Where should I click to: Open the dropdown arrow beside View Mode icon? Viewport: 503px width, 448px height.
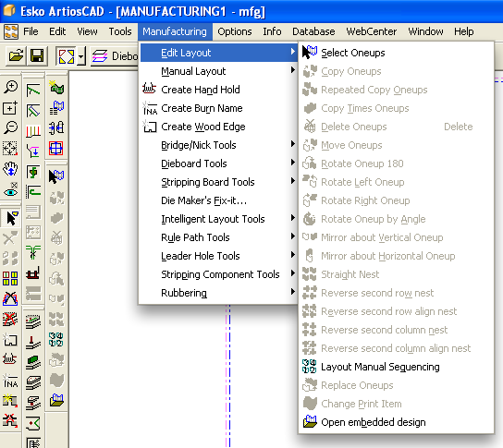[81, 56]
